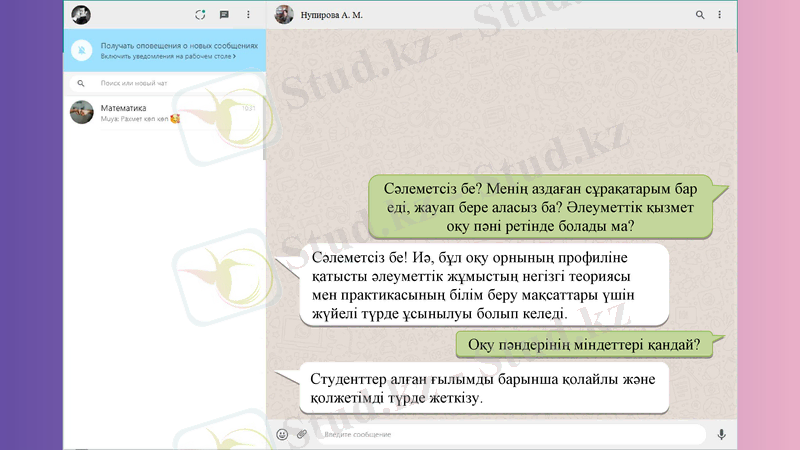Screen dimensions: 800x450
Task: Click 'Получать оповещения о новых сообщениях'
Action: coord(179,46)
